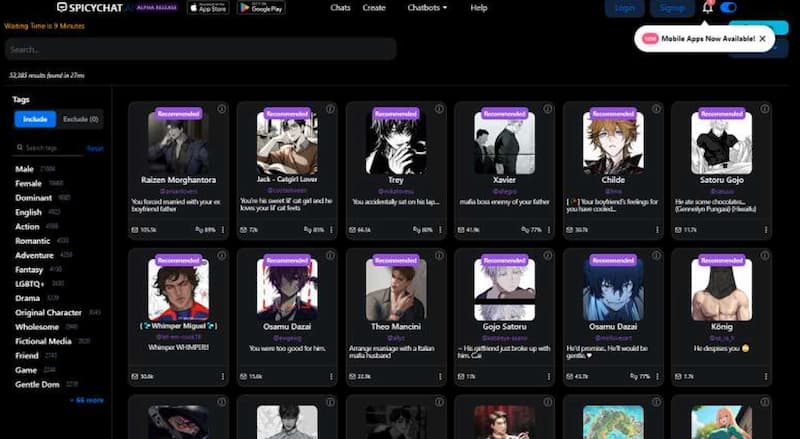Image resolution: width=800 pixels, height=439 pixels.
Task: Filter by the Female tag
Action: coord(29,183)
